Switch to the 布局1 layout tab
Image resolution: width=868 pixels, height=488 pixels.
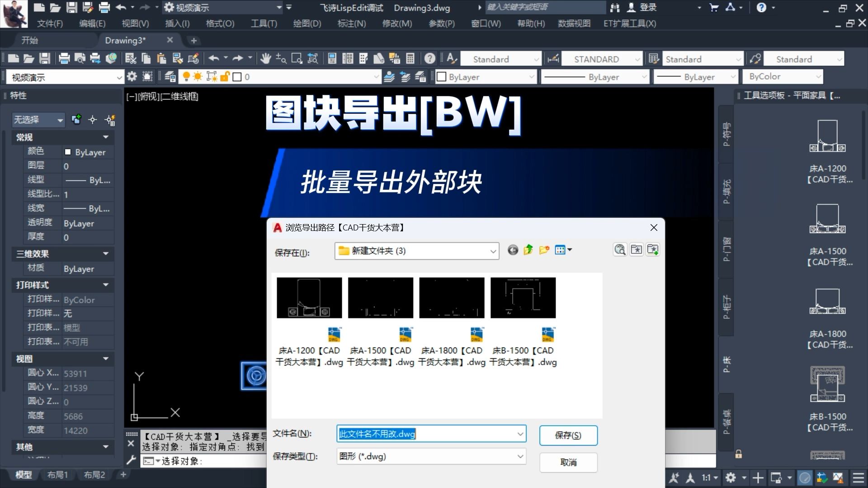coord(57,475)
